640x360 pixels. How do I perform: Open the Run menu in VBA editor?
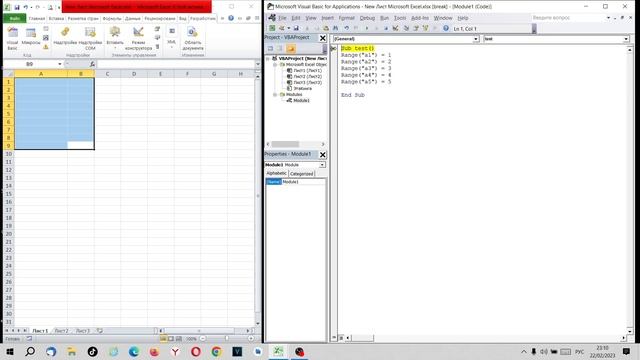pyautogui.click(x=384, y=18)
